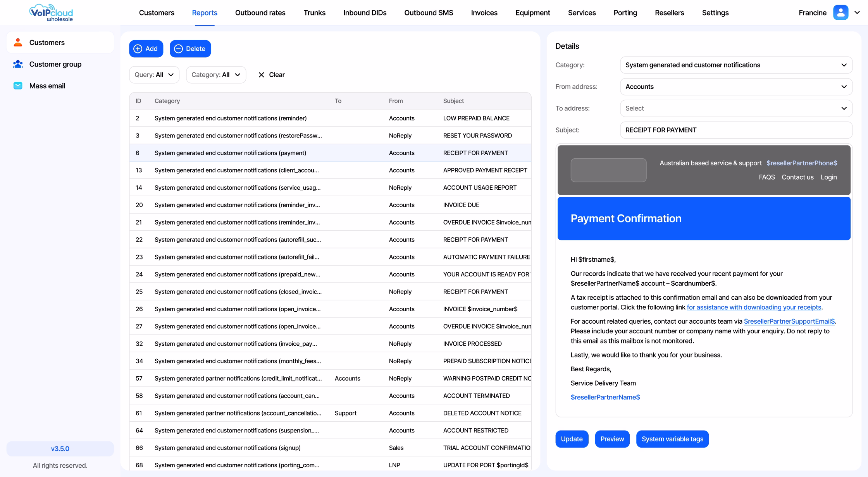Open the Customers top menu

click(x=157, y=13)
